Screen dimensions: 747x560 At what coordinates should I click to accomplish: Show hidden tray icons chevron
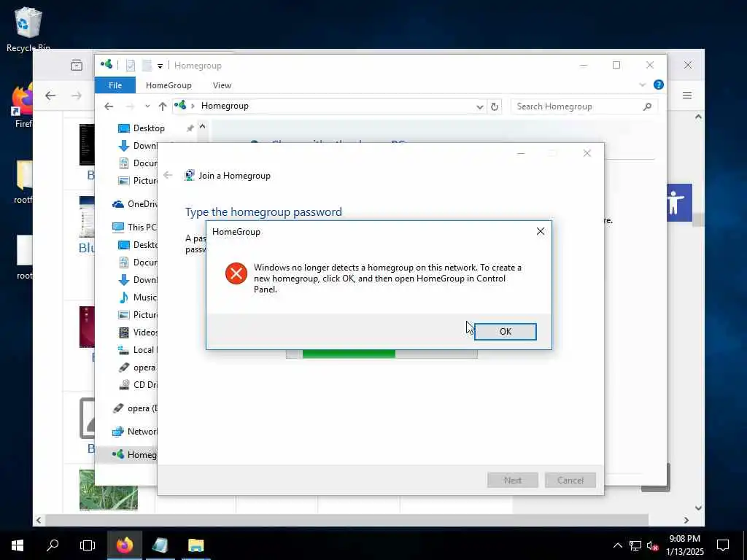click(x=617, y=545)
